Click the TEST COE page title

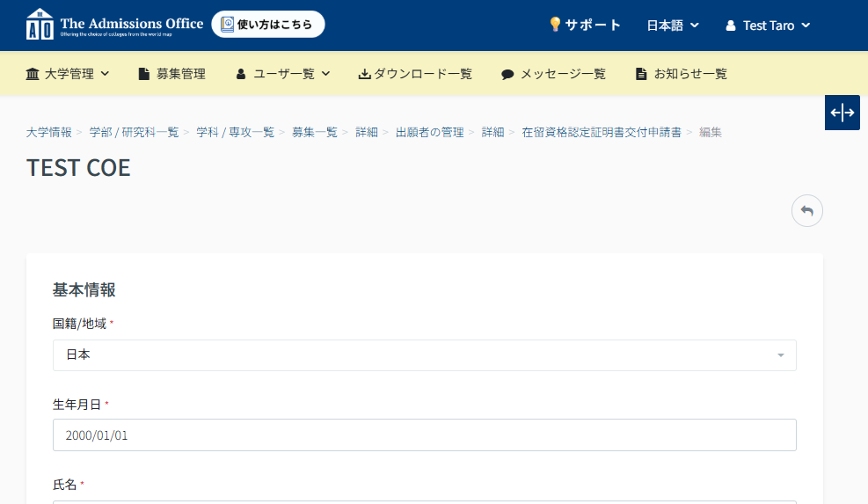[78, 168]
